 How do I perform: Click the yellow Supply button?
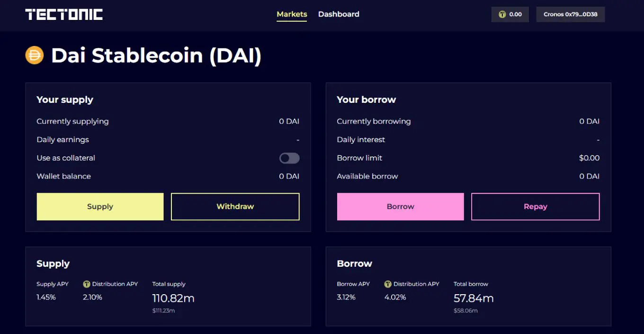(100, 207)
